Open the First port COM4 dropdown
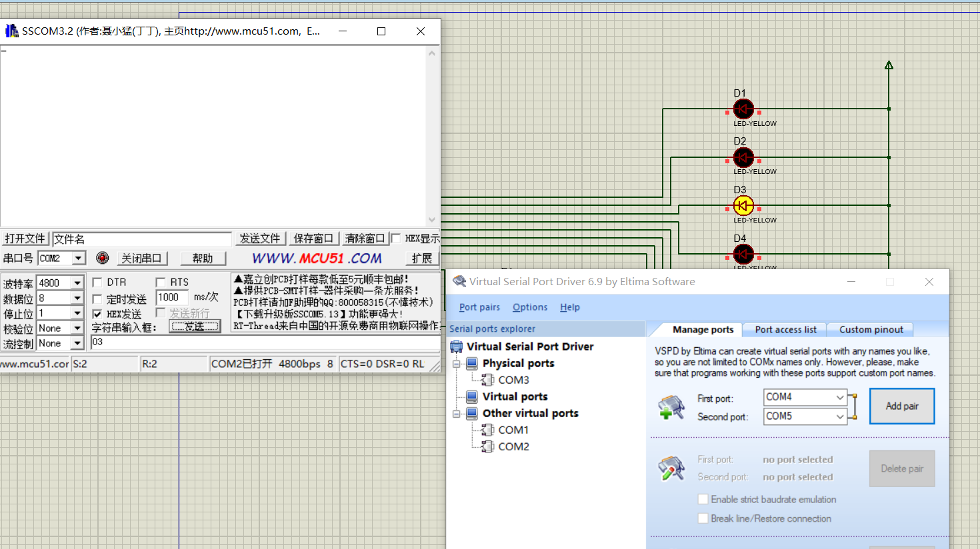Screen dimensions: 980x549 839,397
